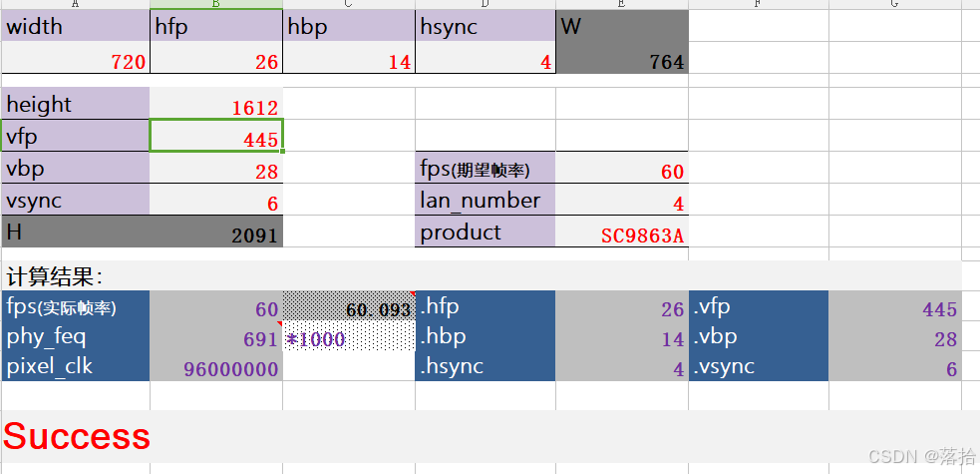The image size is (980, 474).
Task: Select the .hfp result value 26
Action: click(622, 305)
